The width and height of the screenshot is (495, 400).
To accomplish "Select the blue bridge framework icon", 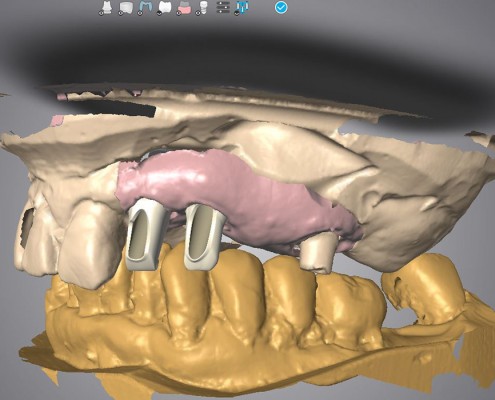I will click(145, 7).
